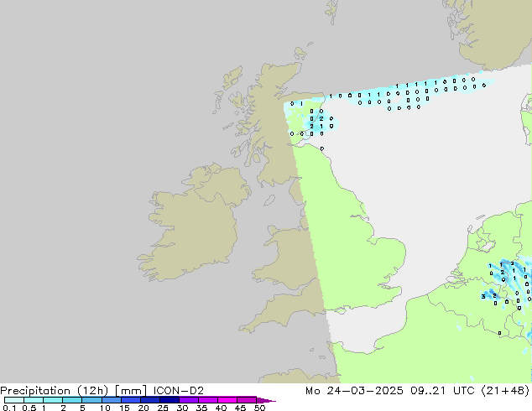Click the 'ICON-D2' model label
The image size is (532, 411).
(x=179, y=391)
